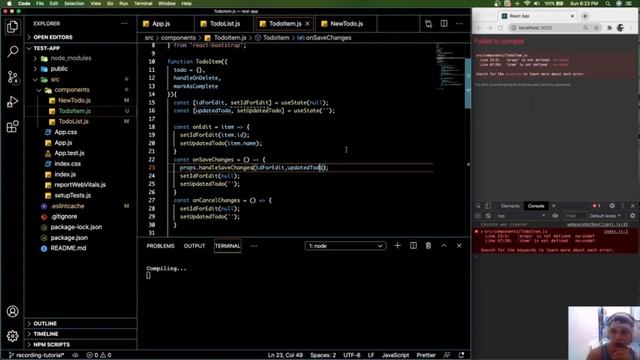The height and width of the screenshot is (360, 640).
Task: Select the TERMINAL panel tab
Action: click(227, 246)
